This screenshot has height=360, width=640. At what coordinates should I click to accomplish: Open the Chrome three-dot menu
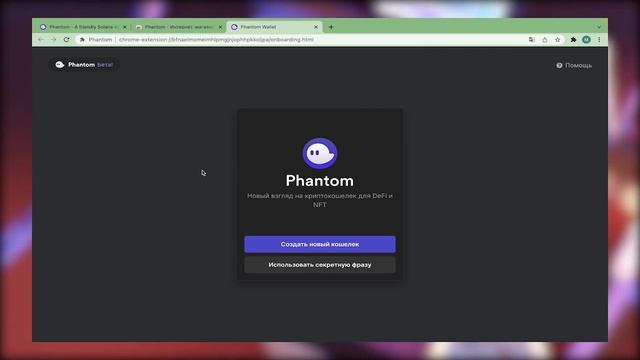[599, 40]
